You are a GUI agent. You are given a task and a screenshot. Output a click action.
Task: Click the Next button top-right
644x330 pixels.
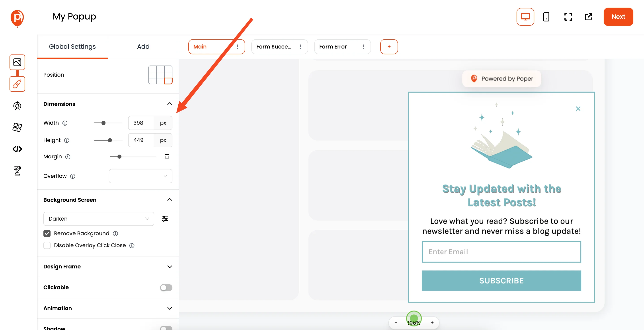pyautogui.click(x=619, y=16)
